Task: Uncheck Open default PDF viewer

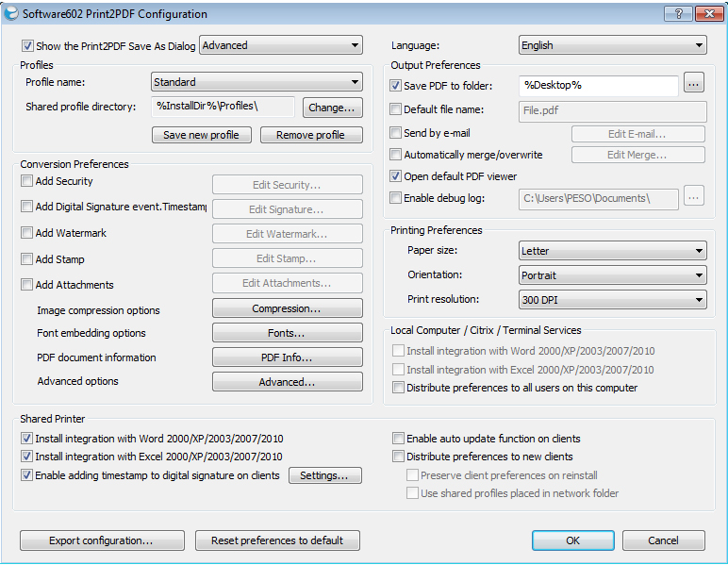Action: pyautogui.click(x=396, y=176)
